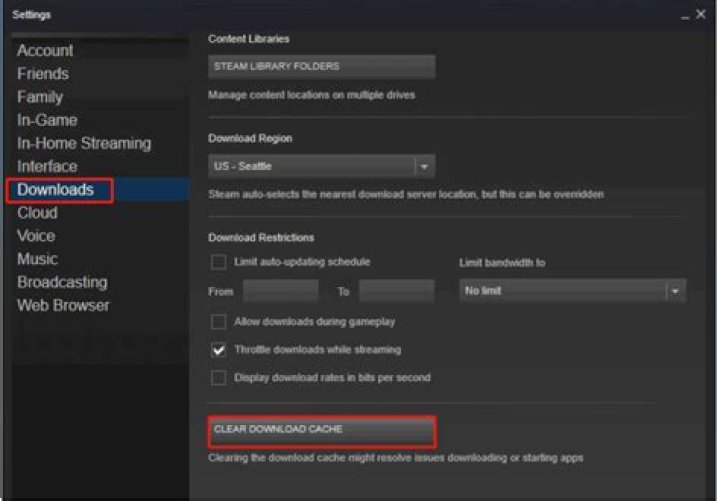The image size is (720, 501).
Task: Click the To schedule time field
Action: click(396, 291)
